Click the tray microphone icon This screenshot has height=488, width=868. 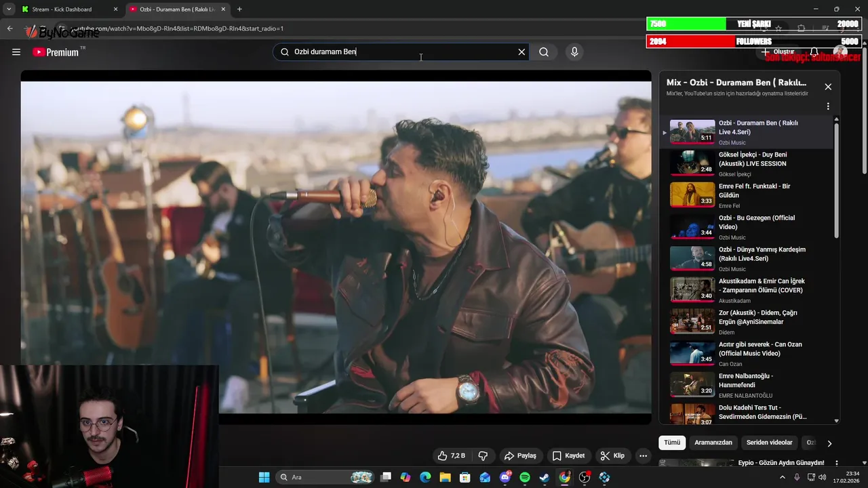pyautogui.click(x=797, y=477)
